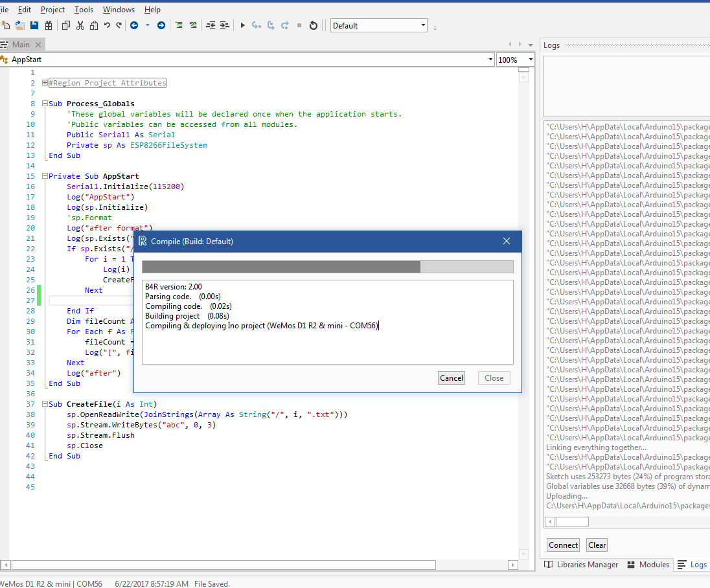Click the Open project folder icon
Image resolution: width=710 pixels, height=588 pixels.
pos(20,25)
